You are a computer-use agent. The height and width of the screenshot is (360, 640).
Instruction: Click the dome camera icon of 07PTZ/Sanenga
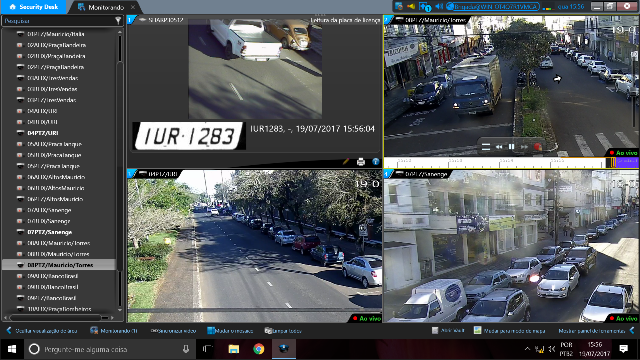20,232
